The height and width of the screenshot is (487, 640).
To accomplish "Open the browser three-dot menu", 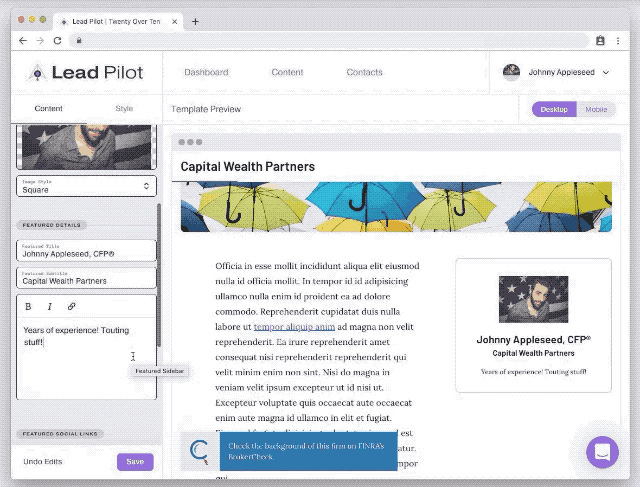I will [x=618, y=40].
